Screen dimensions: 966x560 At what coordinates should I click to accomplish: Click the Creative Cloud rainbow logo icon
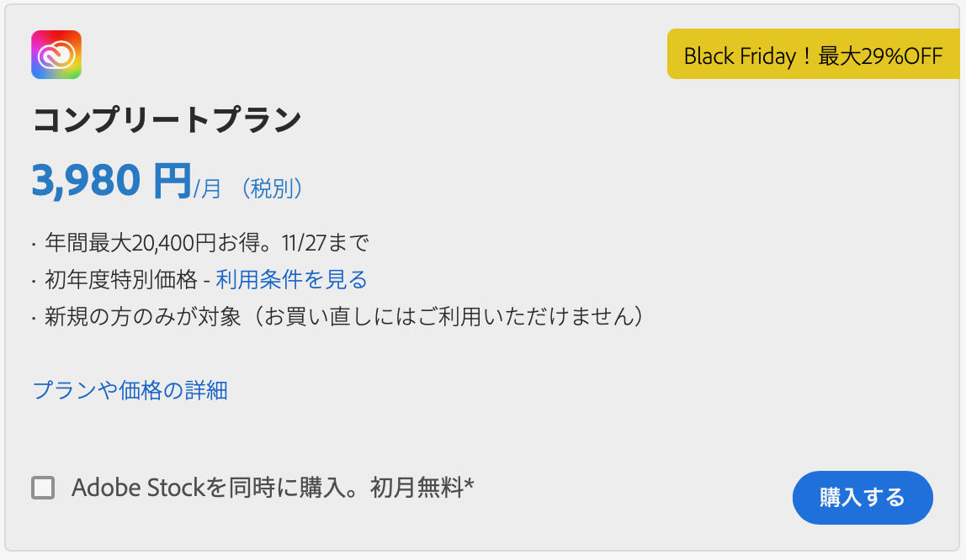tap(56, 55)
